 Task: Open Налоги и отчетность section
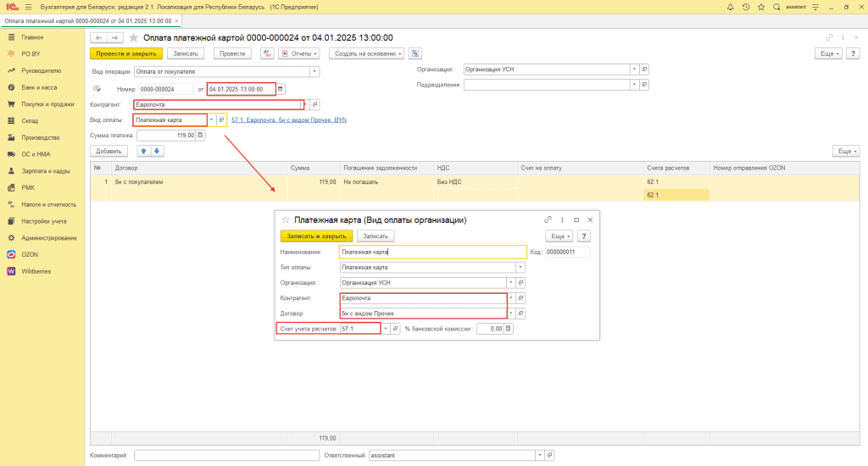48,205
